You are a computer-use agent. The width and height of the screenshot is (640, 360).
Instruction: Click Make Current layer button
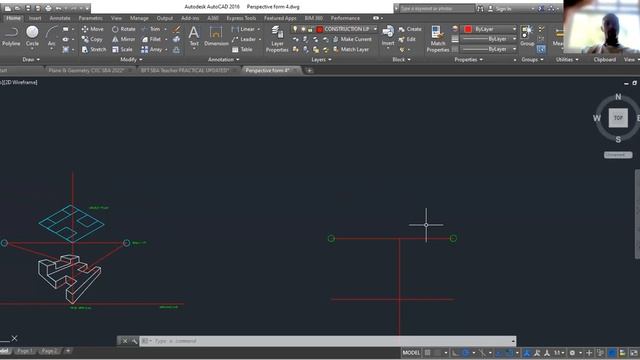(x=352, y=39)
